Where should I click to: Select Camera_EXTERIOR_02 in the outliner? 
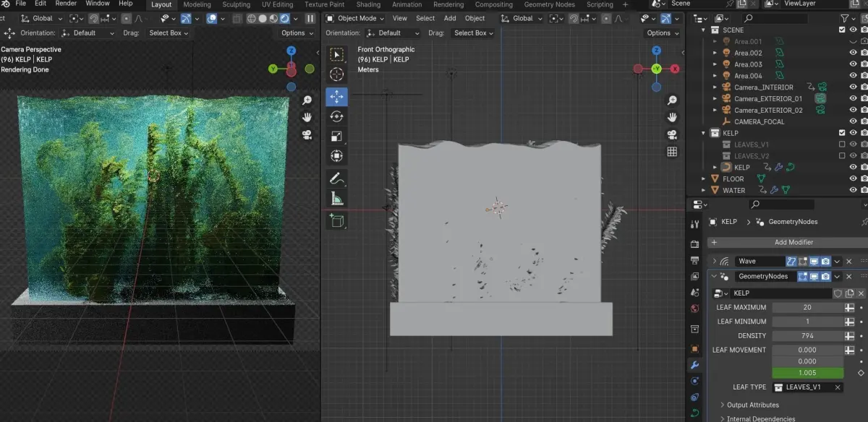click(767, 110)
